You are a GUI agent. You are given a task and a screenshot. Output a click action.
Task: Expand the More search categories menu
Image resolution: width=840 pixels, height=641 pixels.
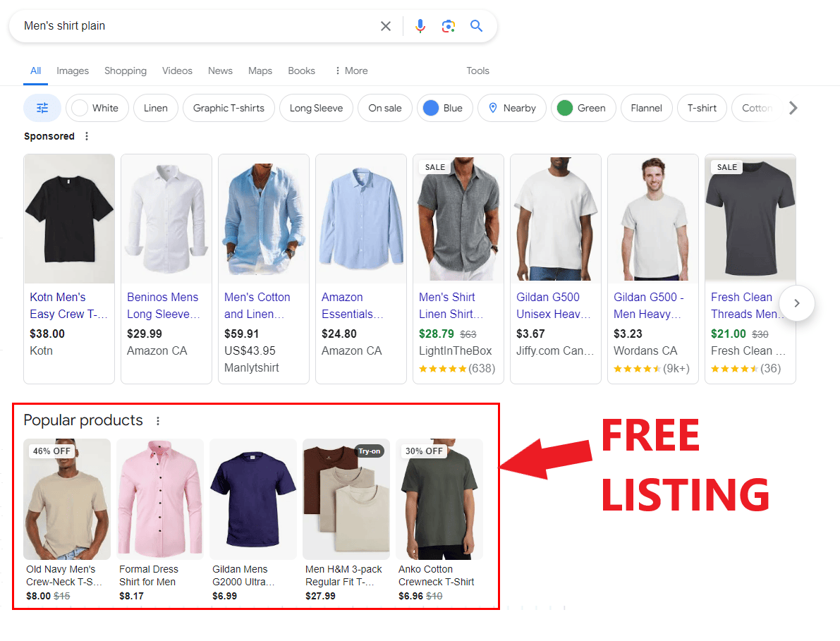point(351,71)
